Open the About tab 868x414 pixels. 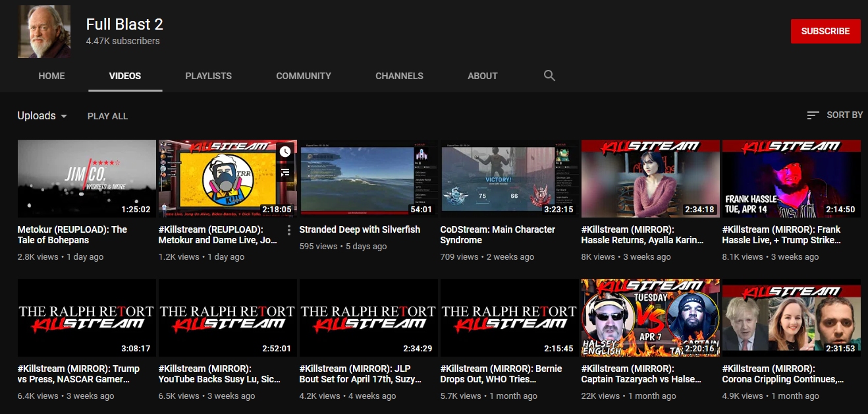[x=483, y=76]
